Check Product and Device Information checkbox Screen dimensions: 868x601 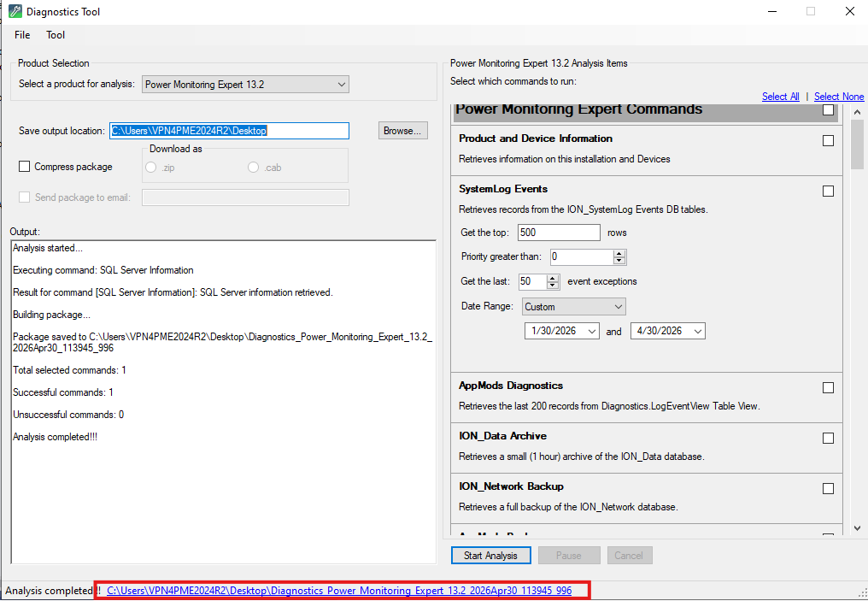828,141
